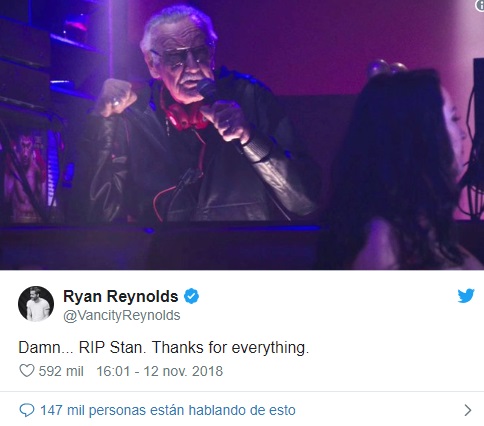
Task: Open the photo by clicking the man's sunglasses
Action: click(x=182, y=56)
